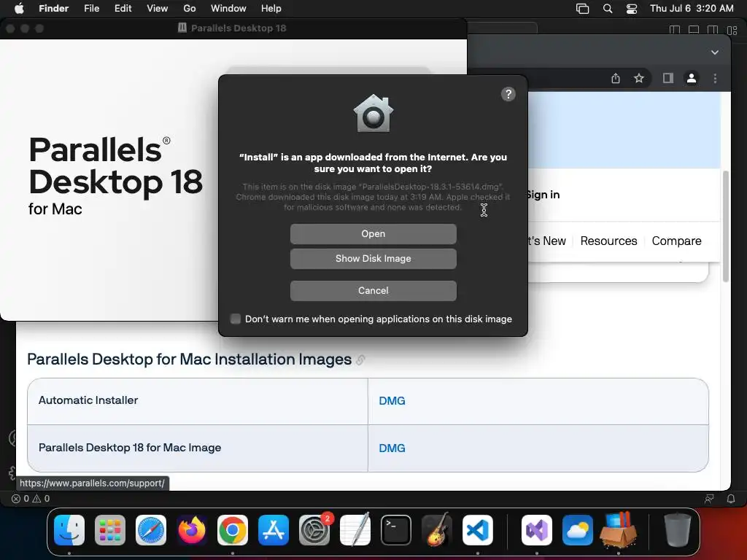This screenshot has height=560, width=747.
Task: Launch Terminal from the Dock
Action: [396, 530]
